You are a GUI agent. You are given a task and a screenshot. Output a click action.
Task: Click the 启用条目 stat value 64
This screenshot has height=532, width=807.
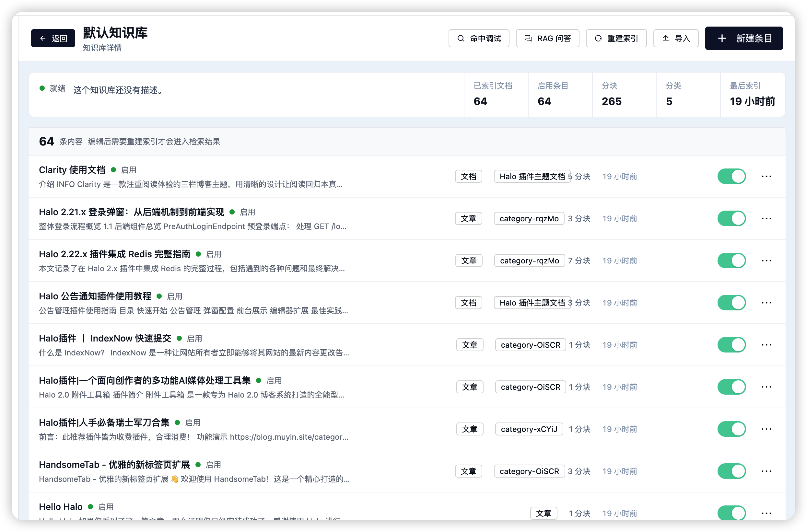coord(544,101)
